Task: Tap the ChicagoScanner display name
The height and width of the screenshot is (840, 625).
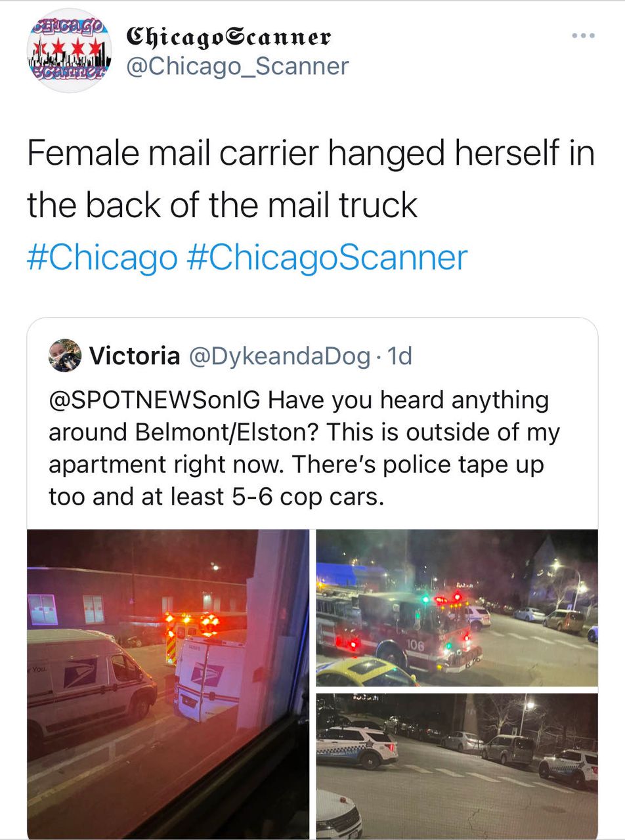Action: click(228, 36)
